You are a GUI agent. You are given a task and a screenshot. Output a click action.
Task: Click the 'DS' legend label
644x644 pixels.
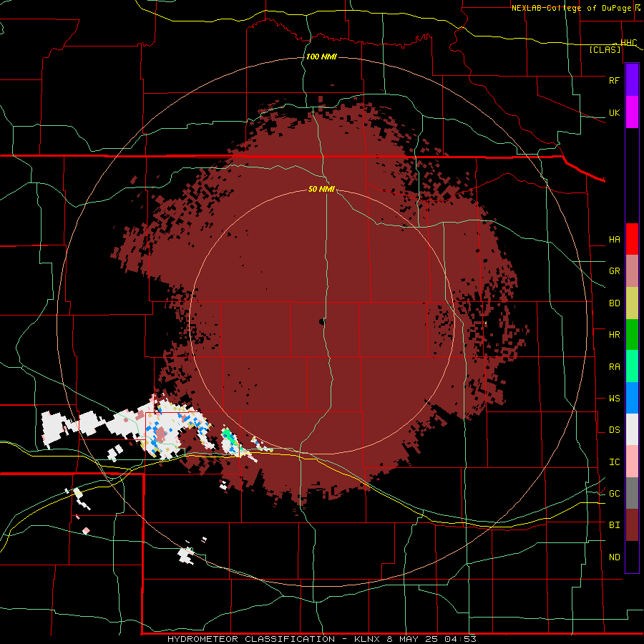[614, 430]
